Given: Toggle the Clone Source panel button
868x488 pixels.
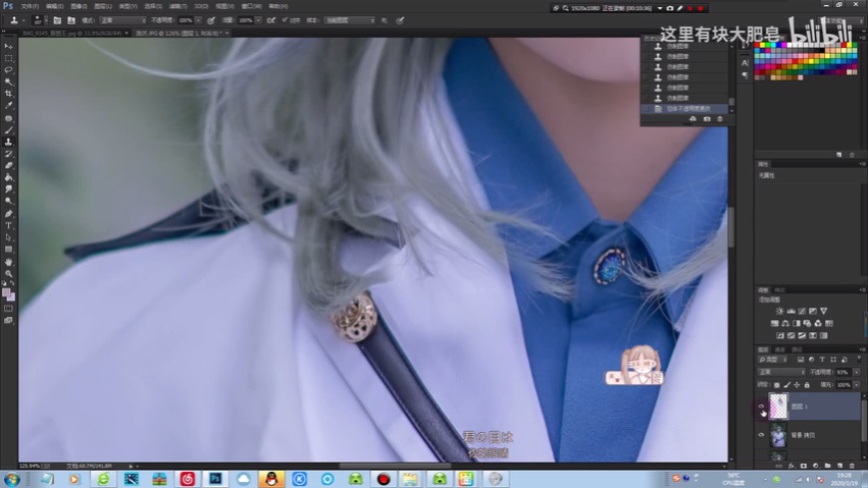Looking at the screenshot, I should pos(72,21).
